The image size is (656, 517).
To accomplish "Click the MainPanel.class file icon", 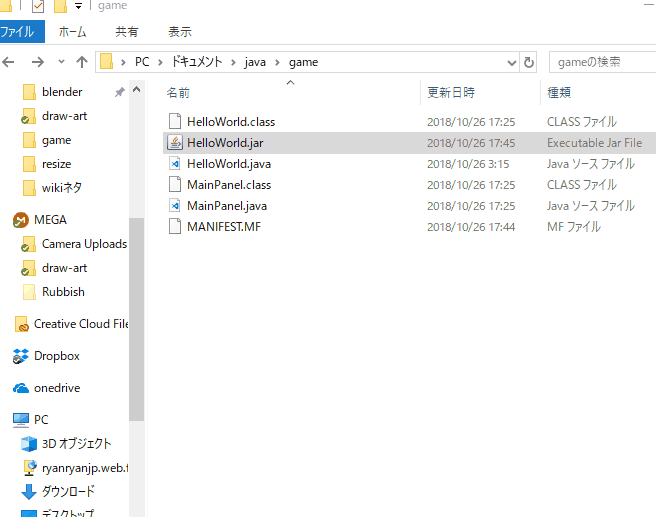I will (175, 184).
